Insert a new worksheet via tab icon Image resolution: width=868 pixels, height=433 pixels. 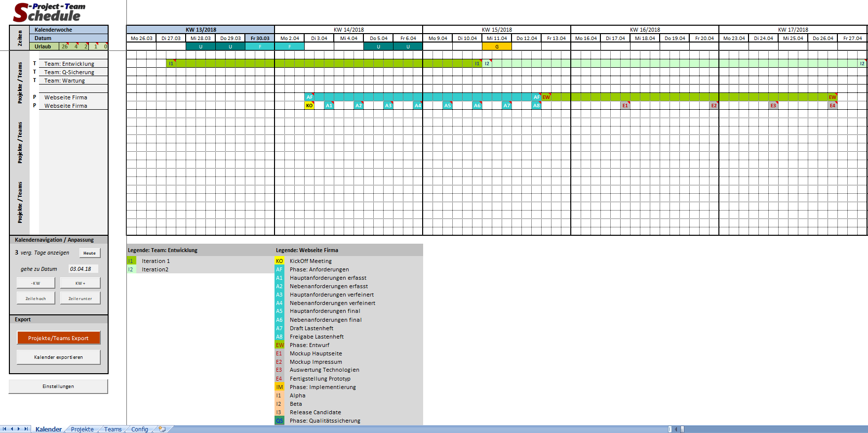[x=162, y=429]
